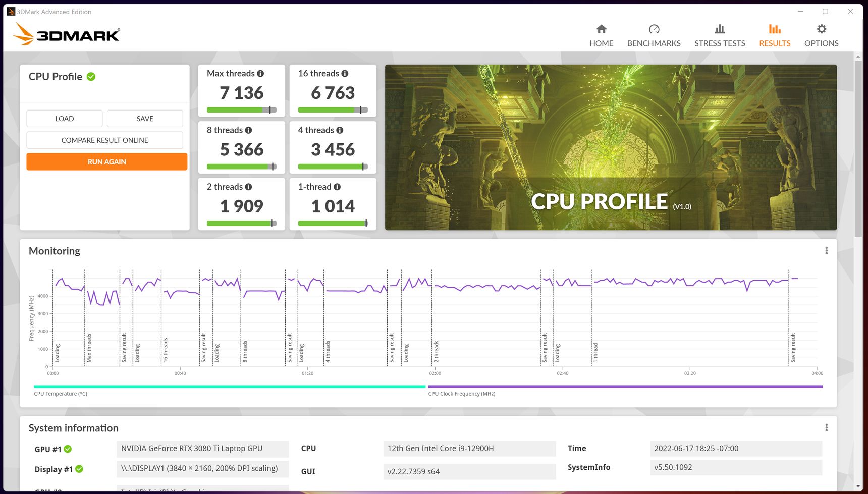Viewport: 868px width, 494px height.
Task: Click the GUI version v2.22.7359 s64
Action: [x=469, y=472]
